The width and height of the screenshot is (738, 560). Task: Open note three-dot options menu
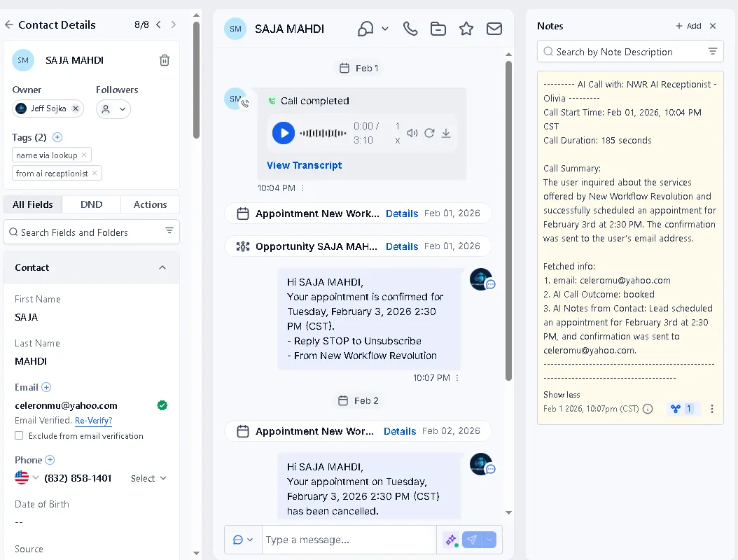coord(711,409)
